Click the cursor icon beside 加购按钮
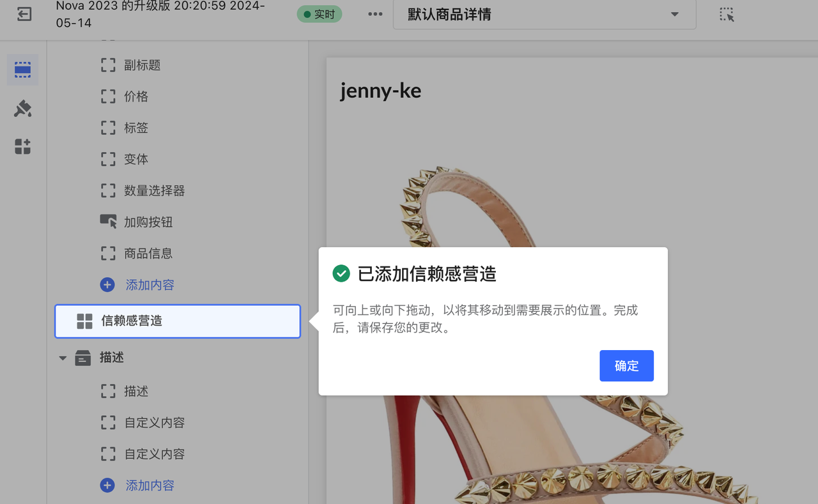The height and width of the screenshot is (504, 818). (108, 222)
